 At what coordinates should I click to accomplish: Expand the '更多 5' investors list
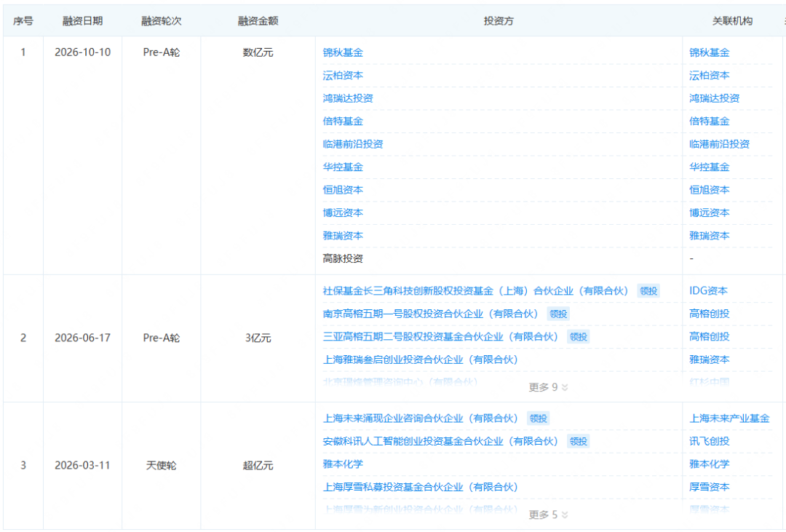coord(549,515)
